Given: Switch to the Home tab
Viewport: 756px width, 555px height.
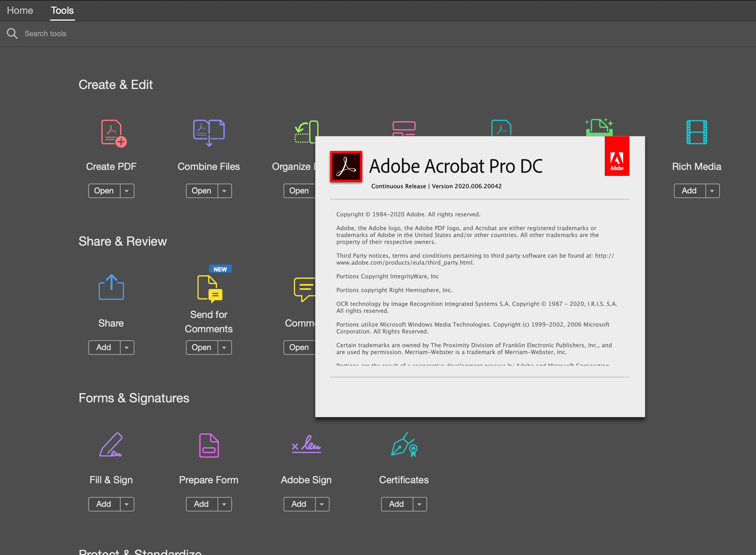Looking at the screenshot, I should pyautogui.click(x=20, y=10).
